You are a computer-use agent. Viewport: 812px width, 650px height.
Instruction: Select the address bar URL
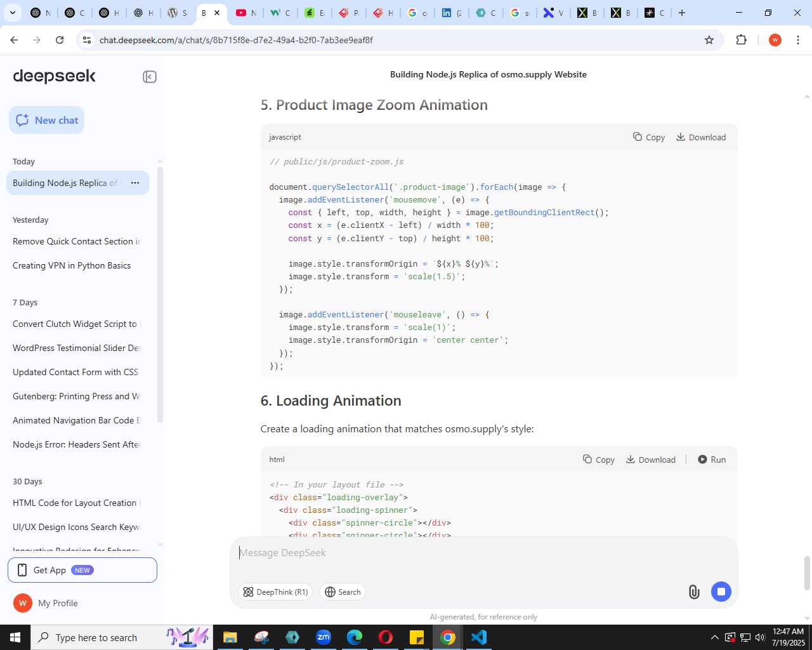(x=236, y=40)
